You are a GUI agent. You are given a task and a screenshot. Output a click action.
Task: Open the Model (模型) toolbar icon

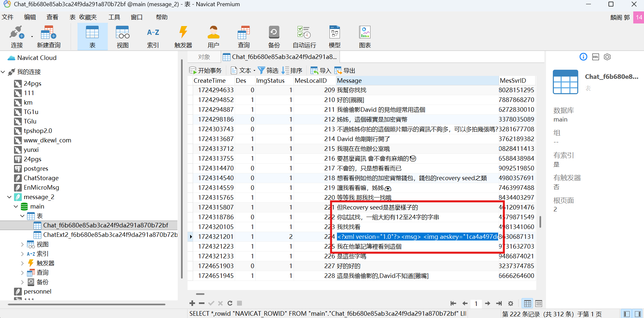click(x=335, y=37)
